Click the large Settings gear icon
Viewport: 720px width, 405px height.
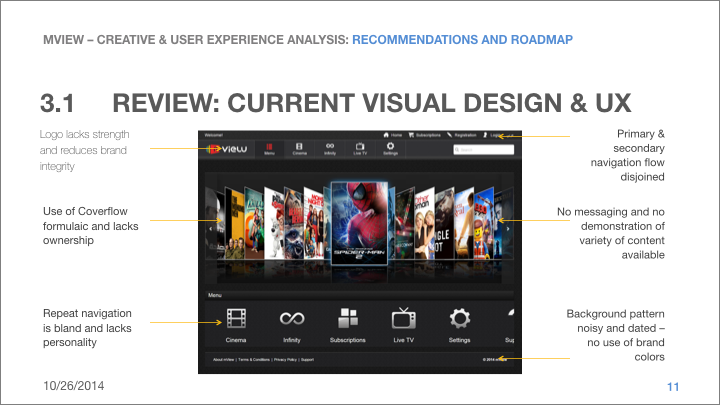(459, 319)
